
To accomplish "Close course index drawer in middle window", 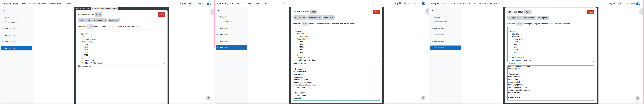I will pos(218,10).
